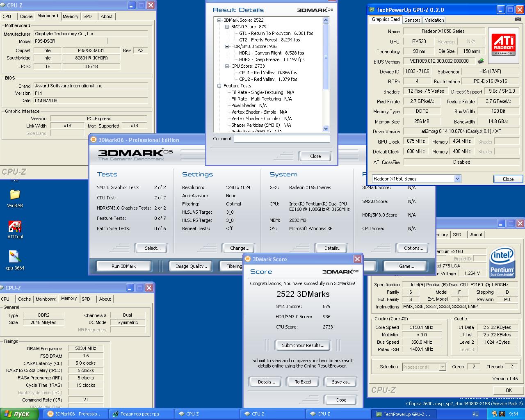This screenshot has width=525, height=420.
Task: Click GPU-Z camera screenshot icon
Action: 518,19
